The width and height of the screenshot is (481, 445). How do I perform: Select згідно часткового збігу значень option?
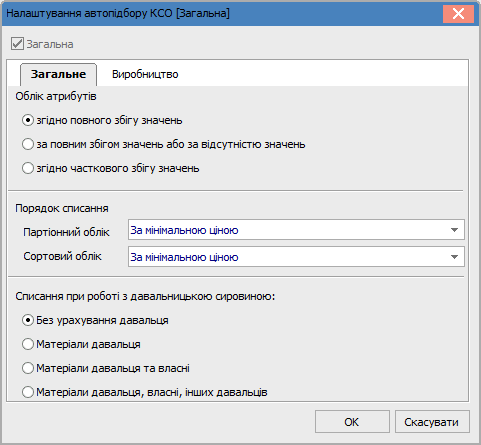pos(28,168)
